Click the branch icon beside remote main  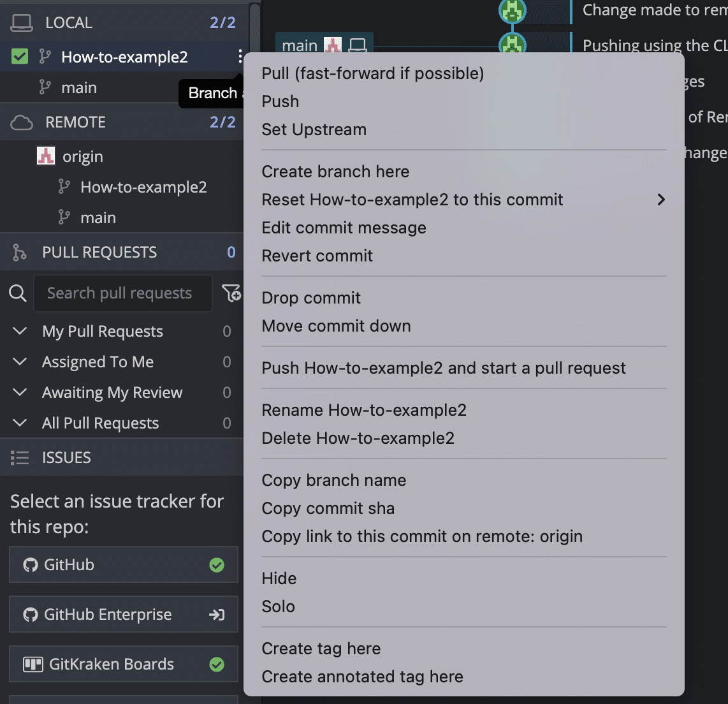pyautogui.click(x=64, y=217)
